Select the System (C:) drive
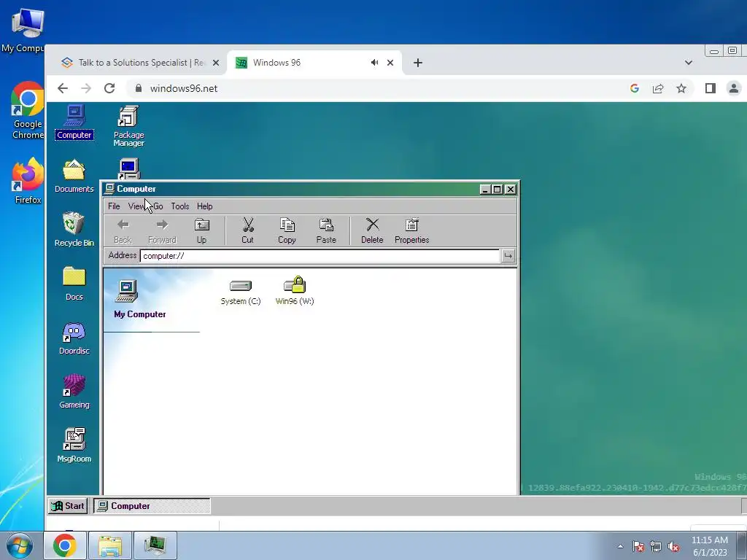 [241, 292]
